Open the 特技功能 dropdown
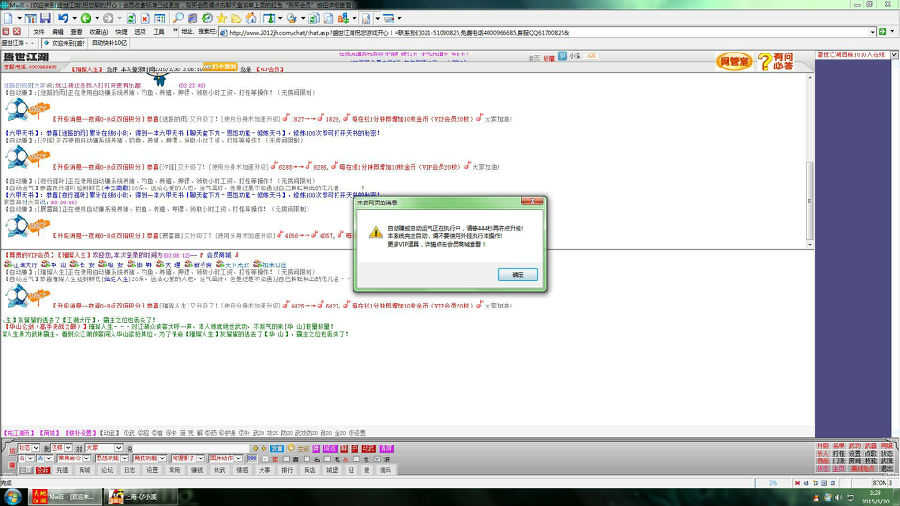 (x=149, y=458)
